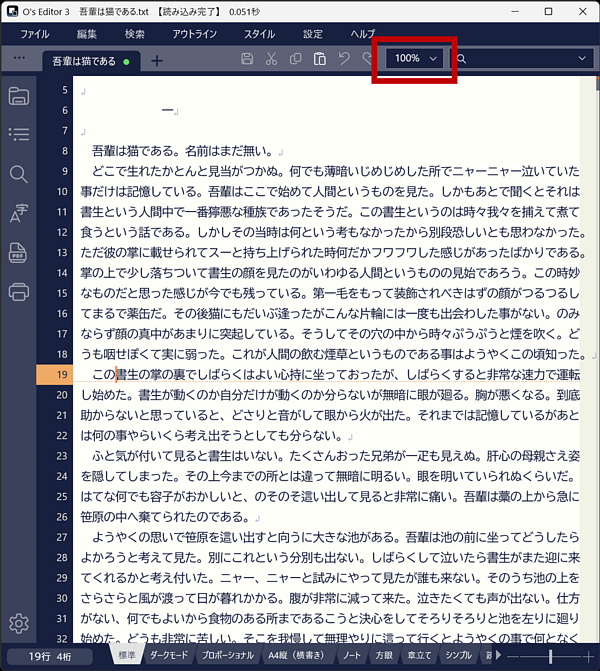Switch to the シンプル style tab

[458, 655]
